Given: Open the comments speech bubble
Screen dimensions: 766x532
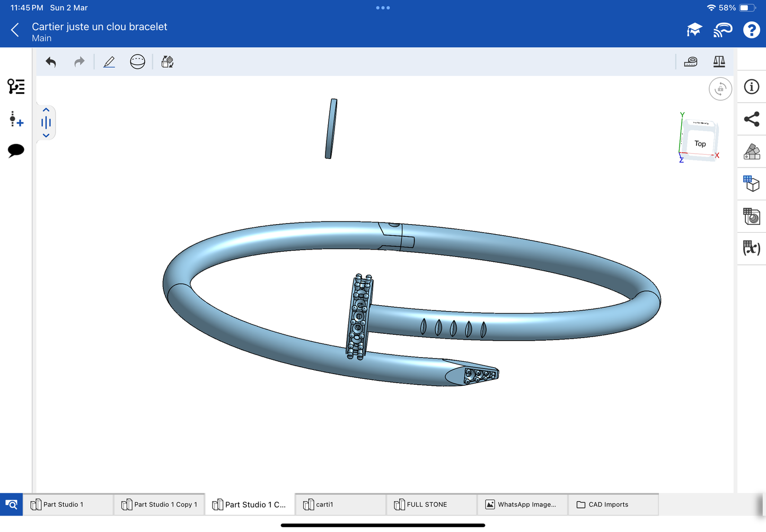Looking at the screenshot, I should pos(16,150).
